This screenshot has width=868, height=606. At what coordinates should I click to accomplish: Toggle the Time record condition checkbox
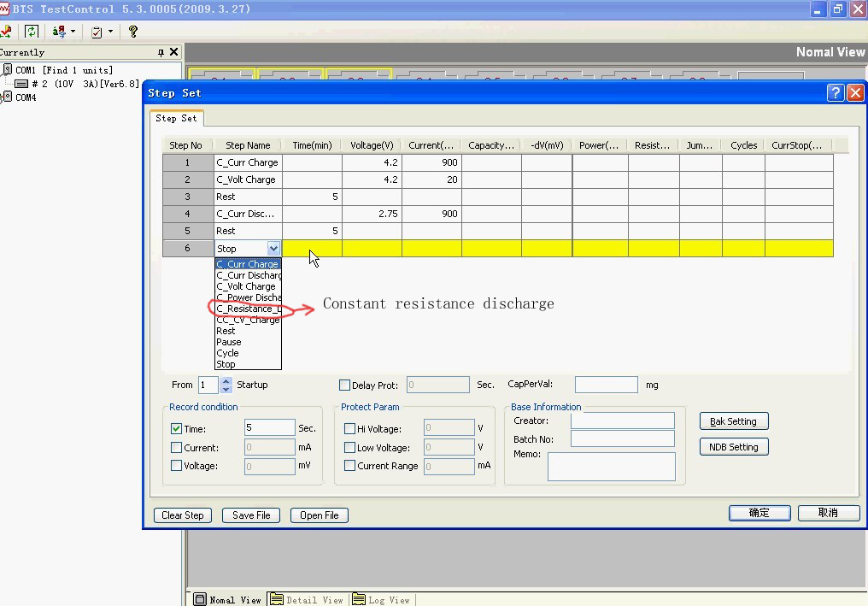[176, 427]
